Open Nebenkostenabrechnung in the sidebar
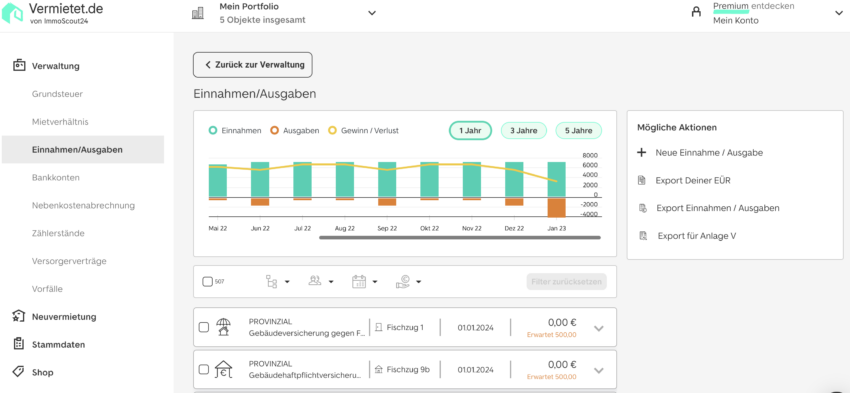The image size is (850, 393). (x=83, y=205)
